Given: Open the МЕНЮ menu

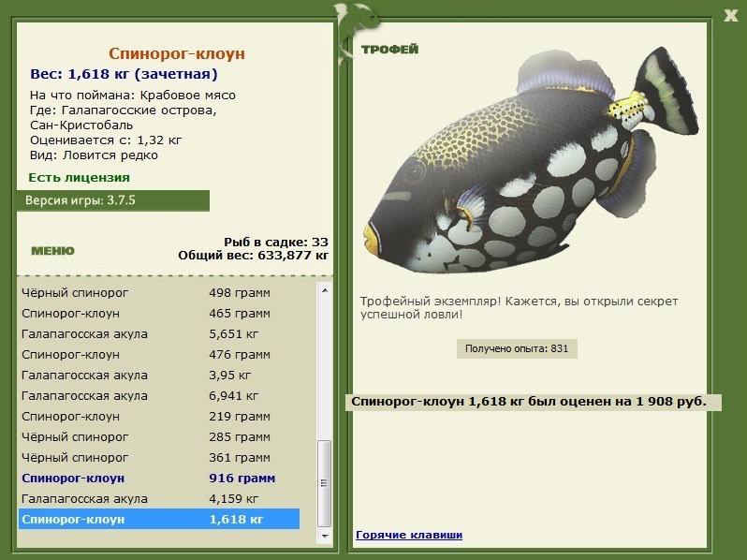Looking at the screenshot, I should click(52, 251).
